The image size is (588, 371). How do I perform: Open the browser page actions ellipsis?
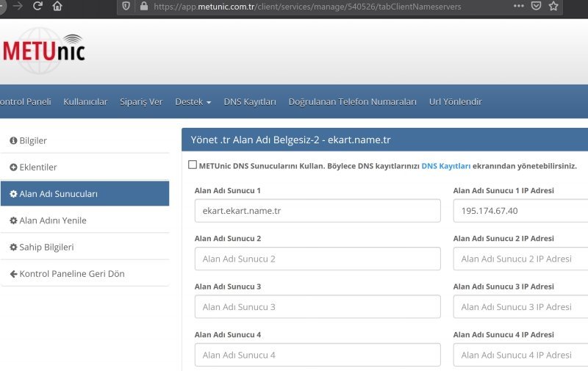pyautogui.click(x=519, y=6)
